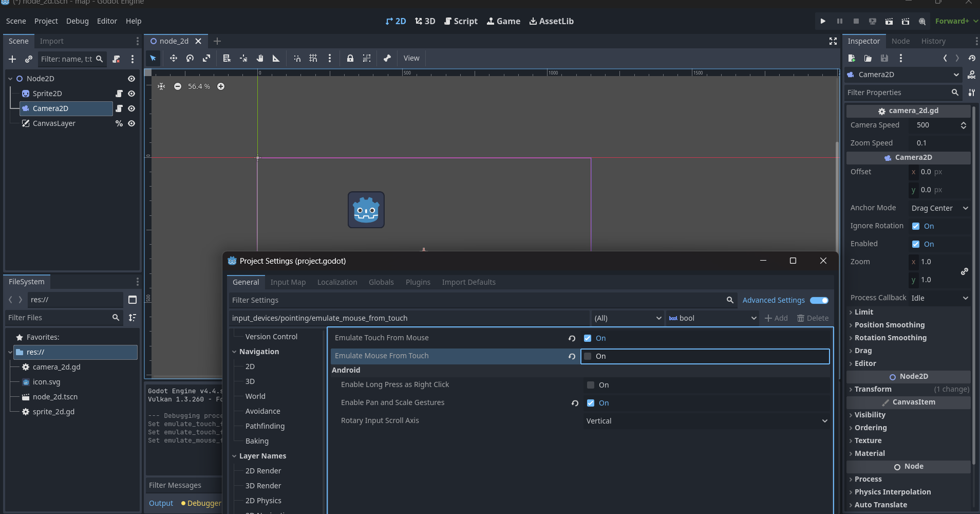The image size is (980, 514).
Task: Open the Debug menu
Action: point(77,21)
